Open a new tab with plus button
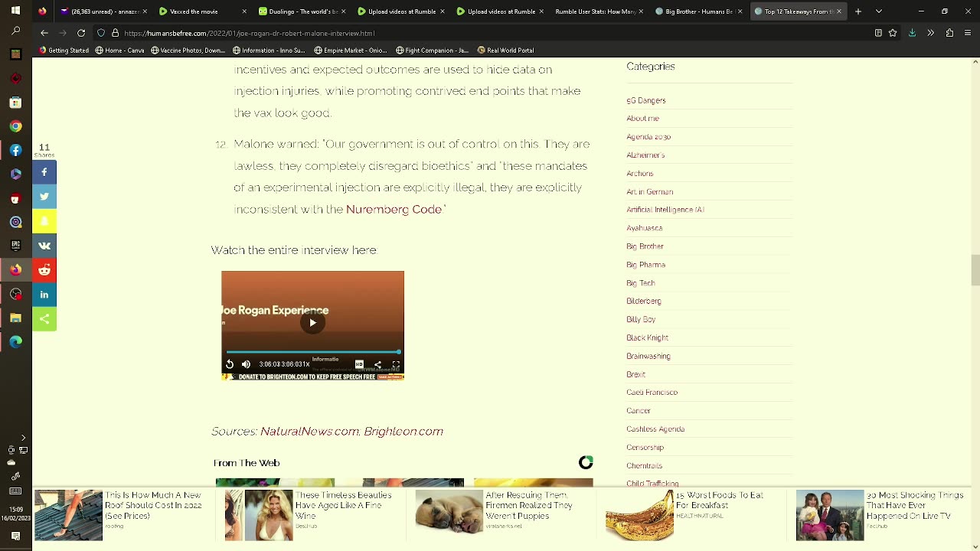 (858, 11)
